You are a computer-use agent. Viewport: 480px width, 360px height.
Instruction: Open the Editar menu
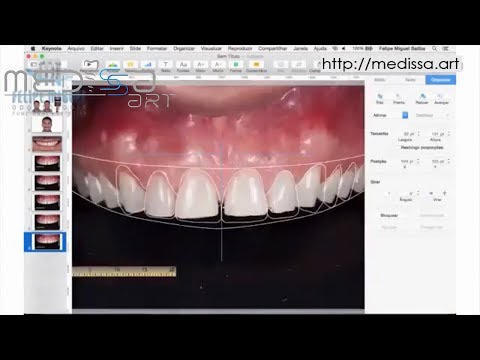pyautogui.click(x=97, y=49)
